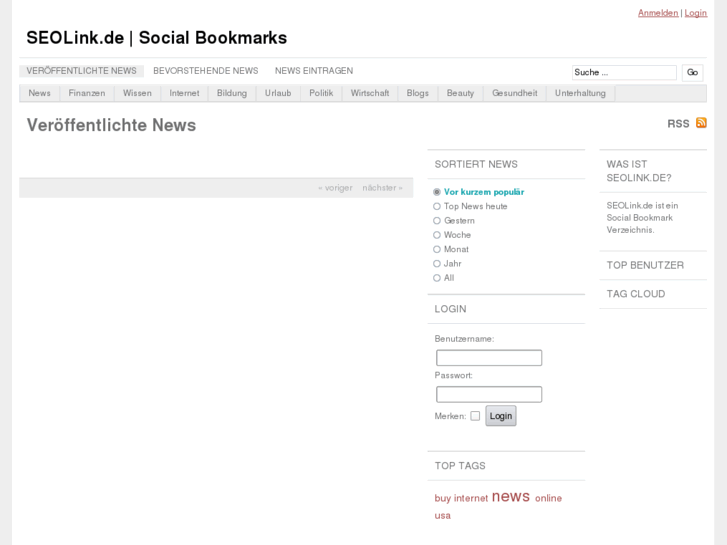Viewport: 727px width, 545px height.
Task: Select the 'Gestern' sort radio button
Action: [437, 221]
